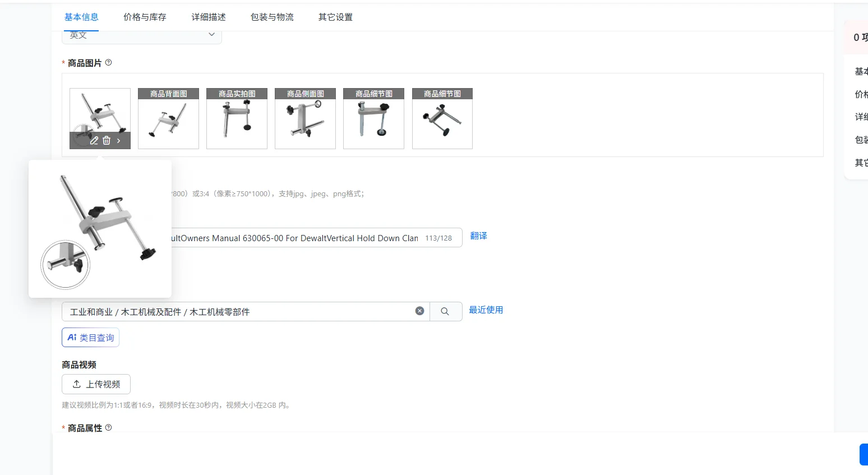
Task: Select the 包装与物流 tab
Action: click(272, 17)
